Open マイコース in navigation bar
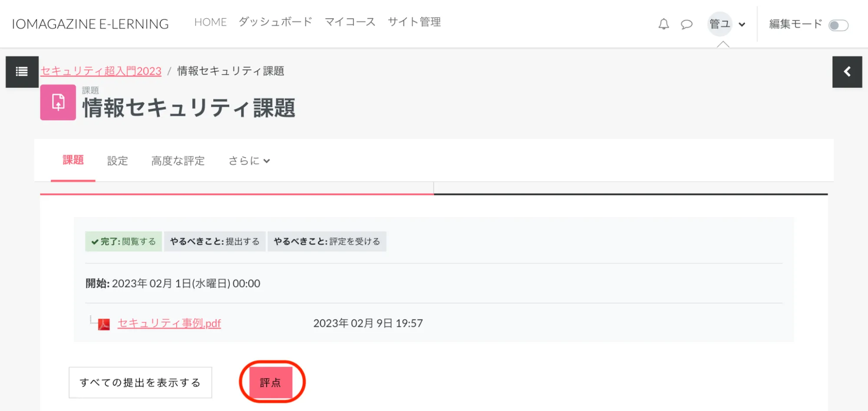 (350, 22)
